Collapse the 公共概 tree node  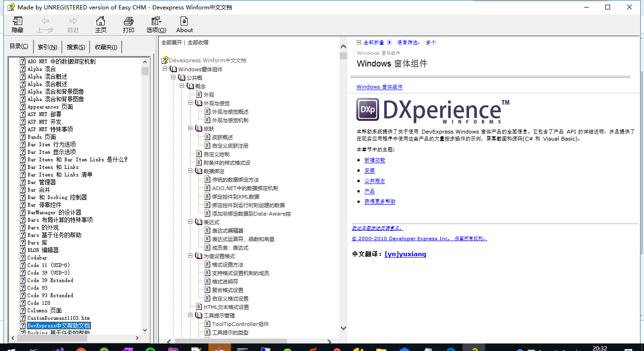[x=173, y=78]
